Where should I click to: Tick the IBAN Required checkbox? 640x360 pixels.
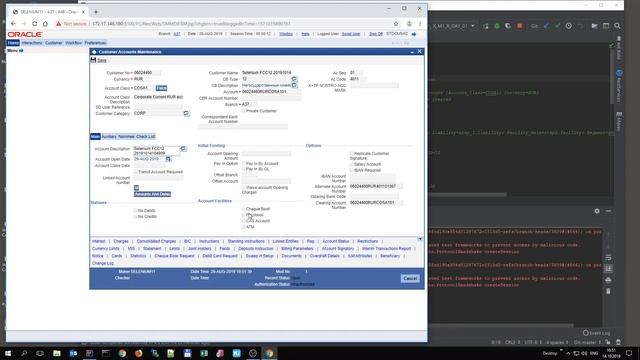pos(351,170)
